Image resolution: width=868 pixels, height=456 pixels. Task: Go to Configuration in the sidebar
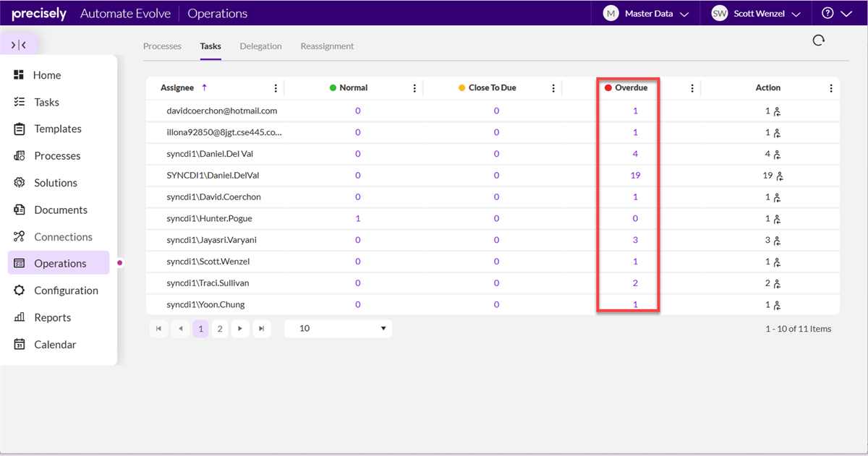click(x=65, y=291)
